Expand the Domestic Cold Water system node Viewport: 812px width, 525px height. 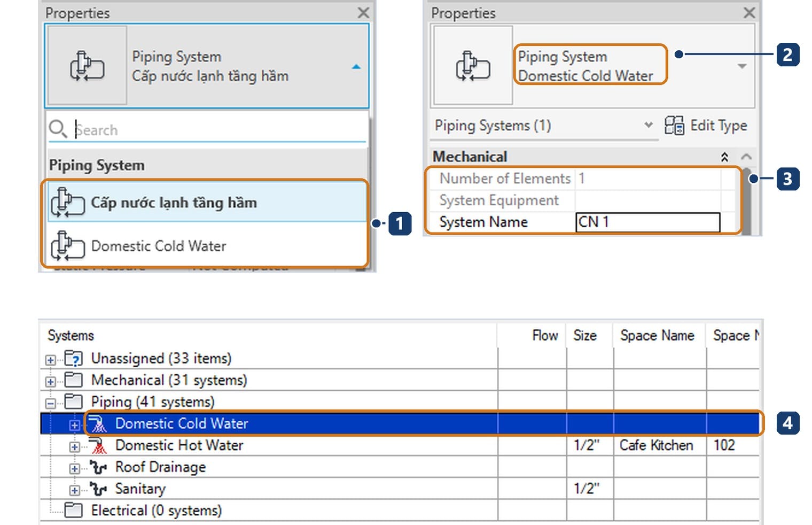(74, 426)
